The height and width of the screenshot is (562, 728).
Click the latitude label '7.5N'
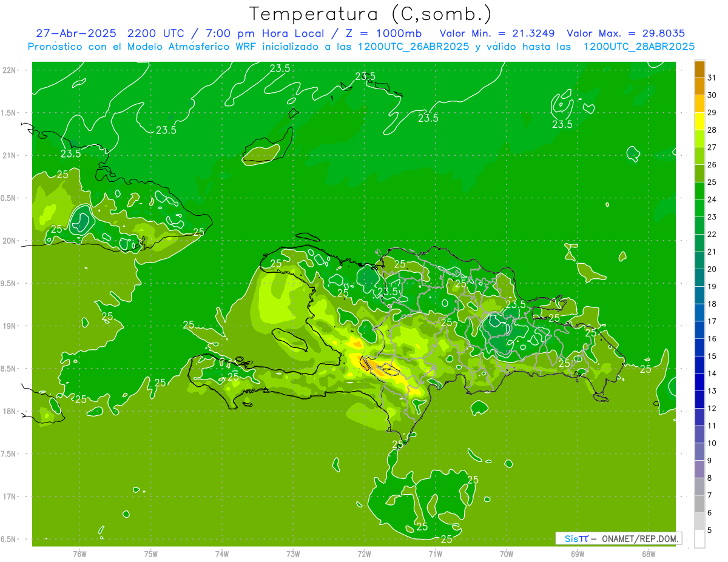coord(9,454)
